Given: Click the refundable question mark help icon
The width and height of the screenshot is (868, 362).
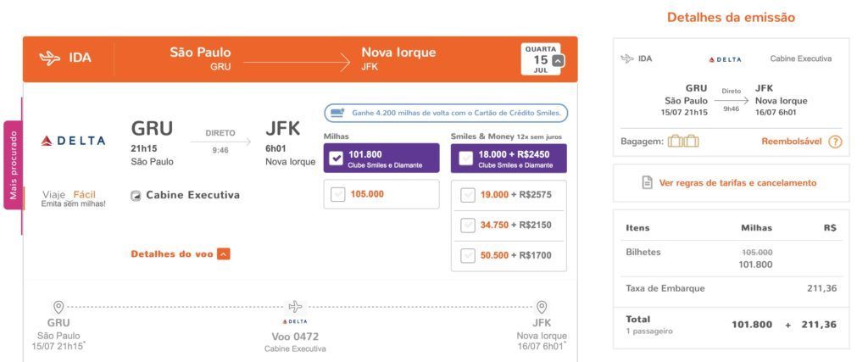Looking at the screenshot, I should [x=835, y=142].
